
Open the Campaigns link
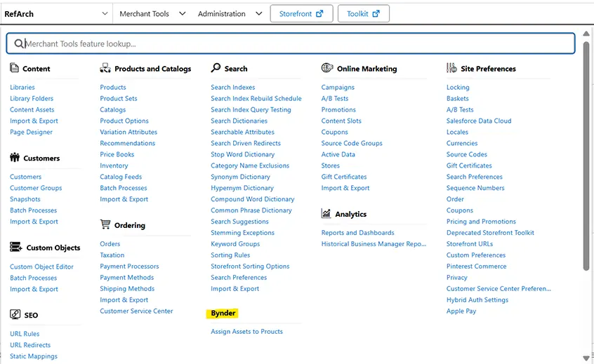point(338,88)
